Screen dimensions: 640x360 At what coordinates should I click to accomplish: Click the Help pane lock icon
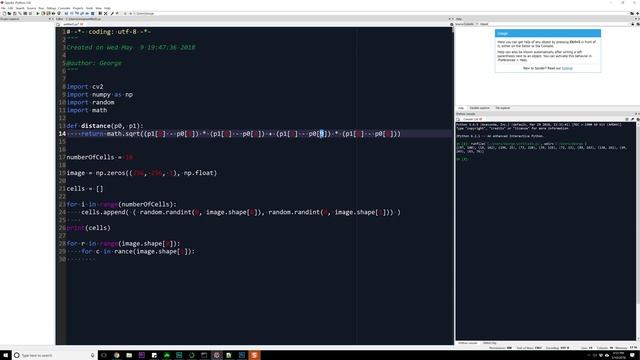coord(633,24)
